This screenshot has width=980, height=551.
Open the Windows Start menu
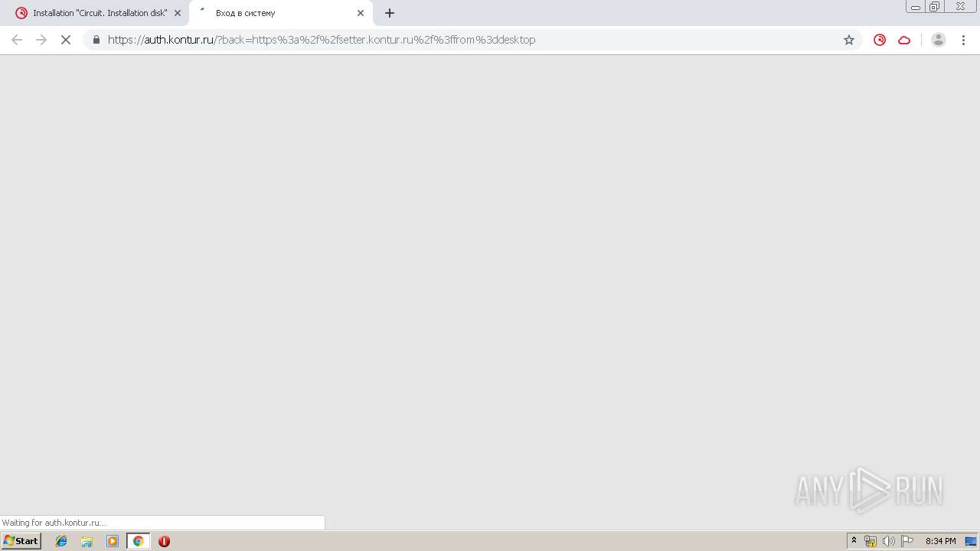coord(21,541)
